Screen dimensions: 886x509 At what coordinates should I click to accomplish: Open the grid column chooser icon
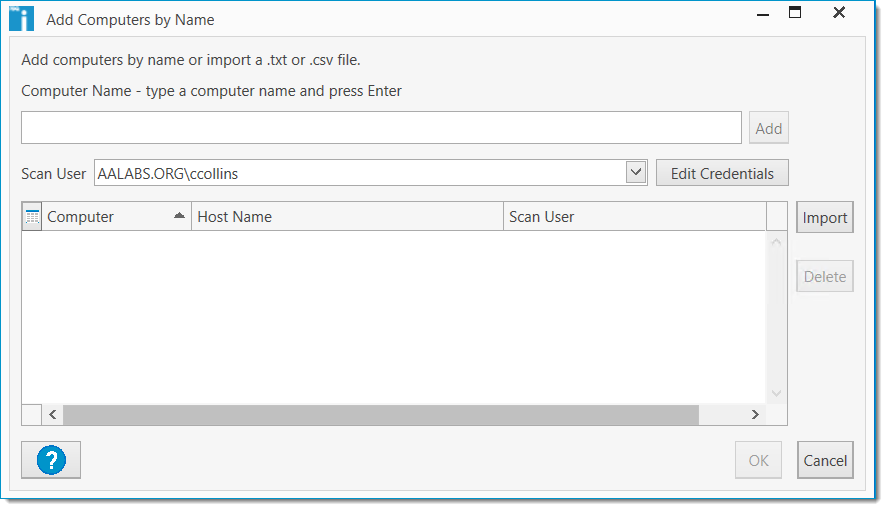[x=32, y=216]
